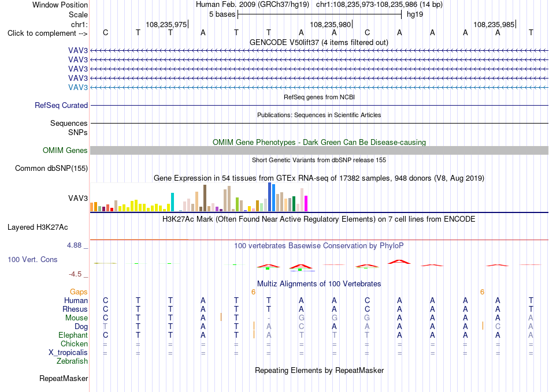The width and height of the screenshot is (549, 392).
Task: Click the -4.5 lower scale value
Action: (x=75, y=274)
